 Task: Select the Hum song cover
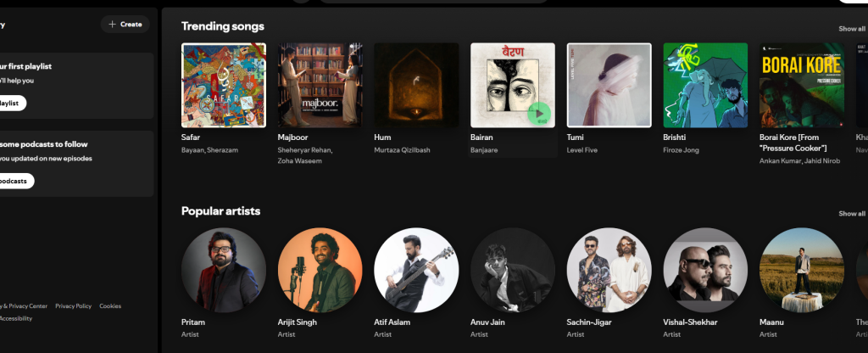point(416,86)
